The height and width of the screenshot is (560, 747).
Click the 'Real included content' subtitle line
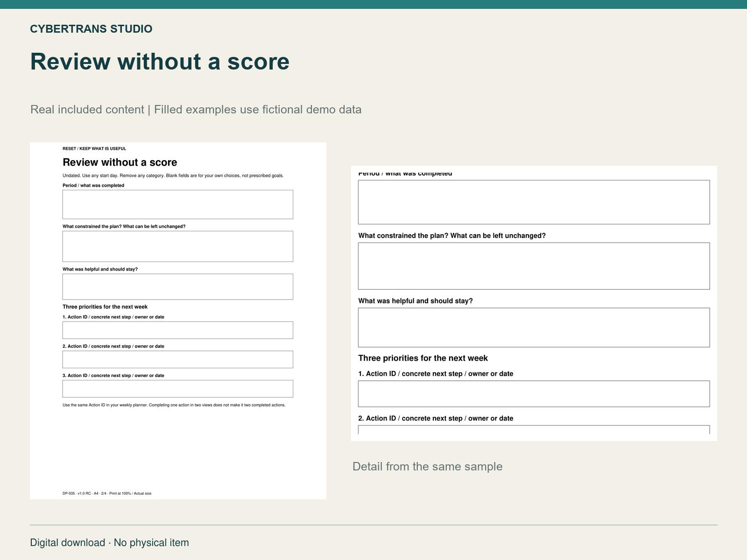(x=196, y=110)
